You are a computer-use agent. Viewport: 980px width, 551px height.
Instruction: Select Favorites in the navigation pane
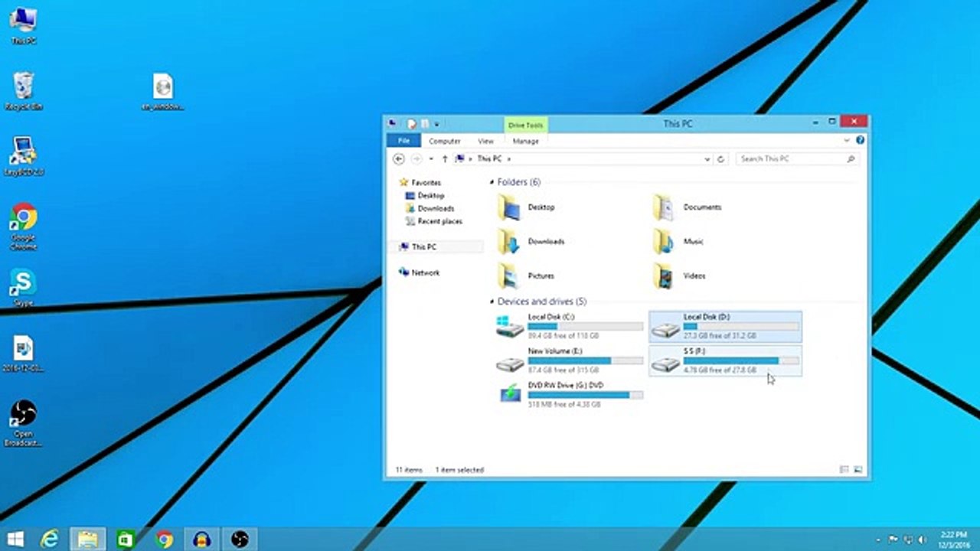(426, 183)
